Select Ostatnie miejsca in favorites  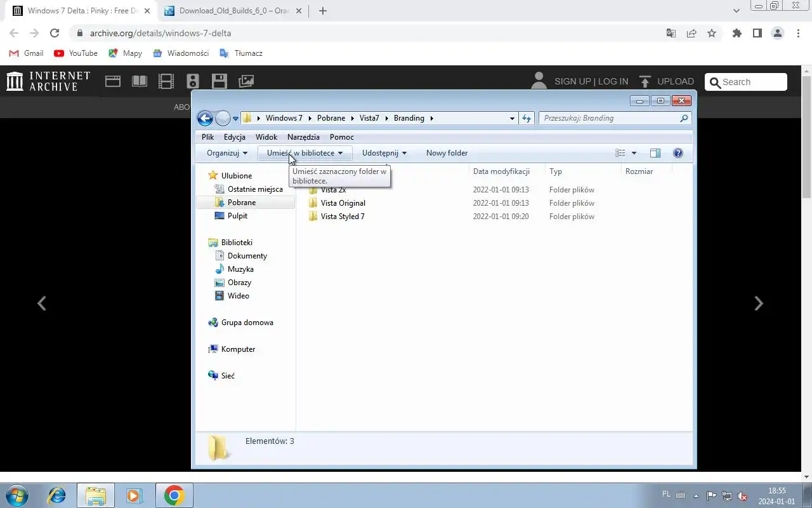click(255, 189)
